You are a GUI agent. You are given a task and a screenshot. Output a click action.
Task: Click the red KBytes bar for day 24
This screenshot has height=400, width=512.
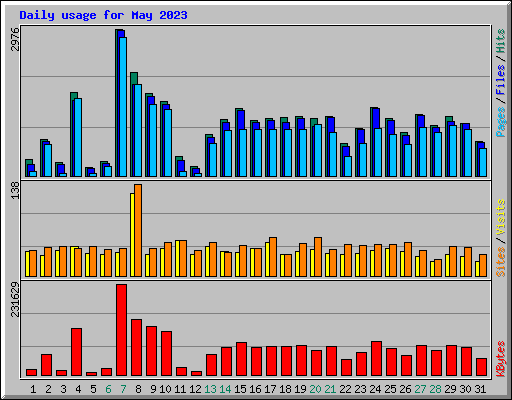coord(377,359)
